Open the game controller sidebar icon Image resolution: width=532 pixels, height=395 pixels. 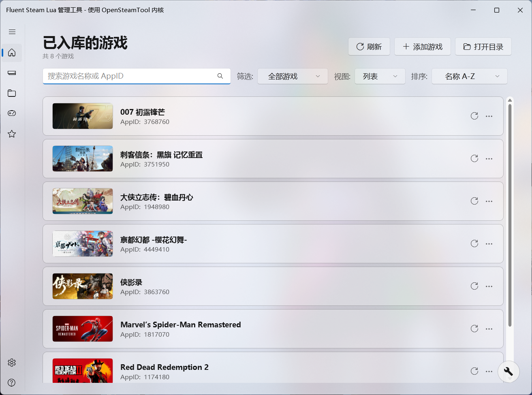12,113
